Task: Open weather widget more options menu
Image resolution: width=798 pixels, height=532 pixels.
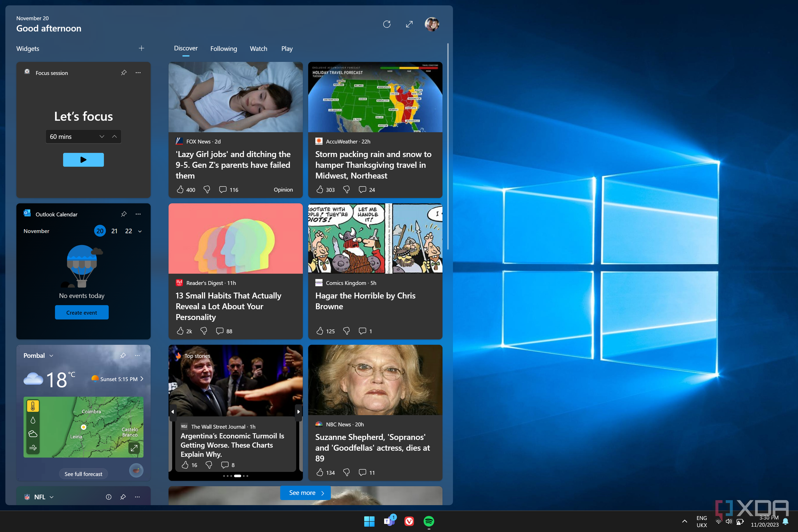Action: (x=137, y=355)
